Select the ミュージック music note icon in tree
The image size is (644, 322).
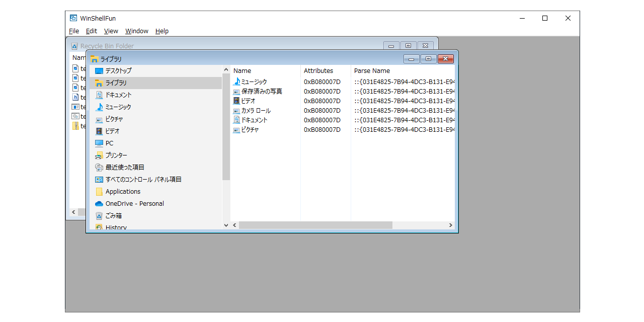point(99,107)
